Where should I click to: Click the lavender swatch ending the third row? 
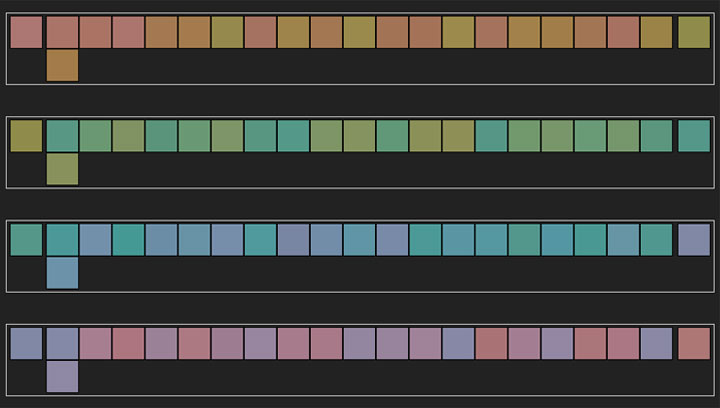[x=693, y=240]
